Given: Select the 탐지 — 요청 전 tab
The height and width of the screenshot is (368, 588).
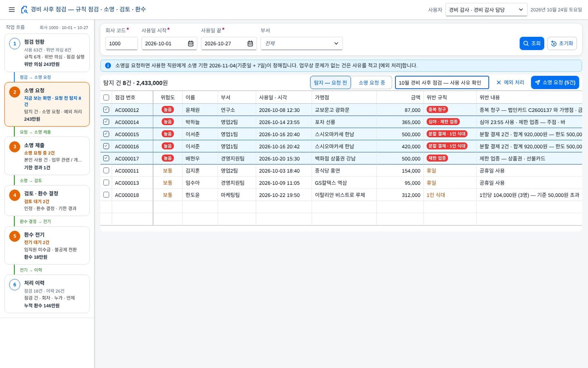Looking at the screenshot, I should coord(331,82).
